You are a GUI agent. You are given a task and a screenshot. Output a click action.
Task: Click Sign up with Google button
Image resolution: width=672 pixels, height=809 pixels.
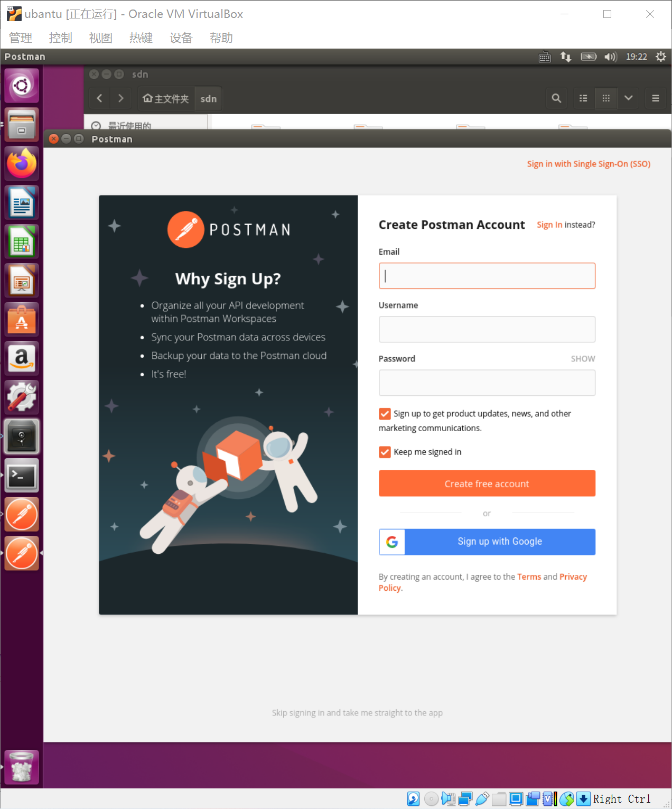[x=487, y=542]
